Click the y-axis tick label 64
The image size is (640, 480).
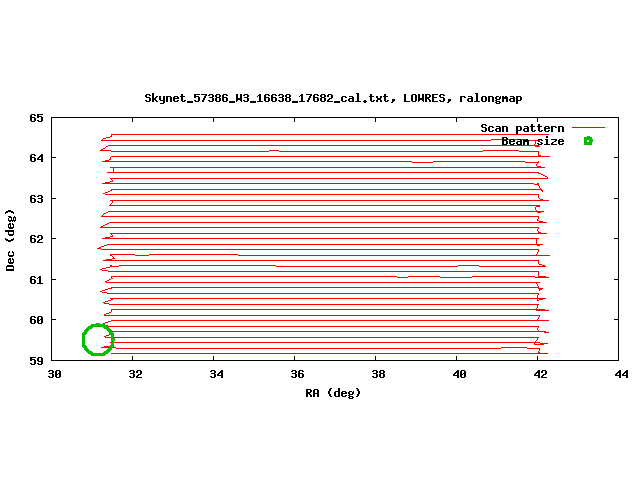[36, 158]
